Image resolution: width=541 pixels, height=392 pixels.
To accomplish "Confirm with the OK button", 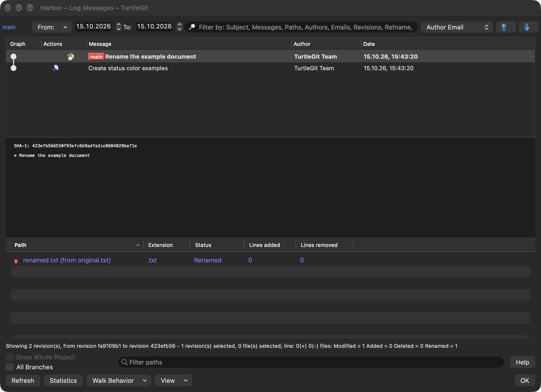I will (525, 380).
